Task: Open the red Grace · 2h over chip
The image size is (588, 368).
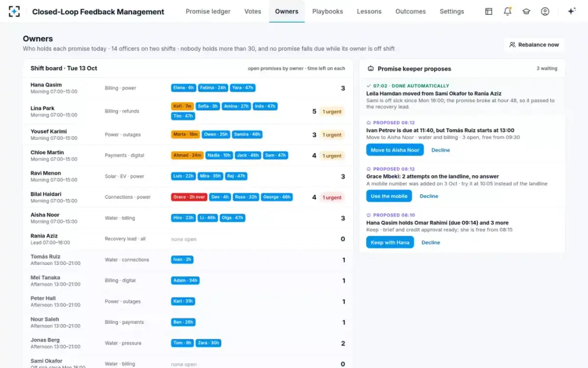Action: click(x=189, y=197)
